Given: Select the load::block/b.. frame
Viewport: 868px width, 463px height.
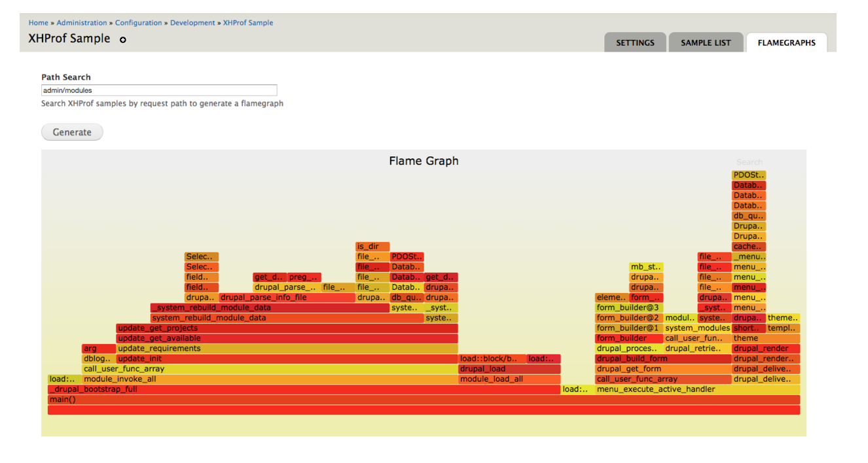Looking at the screenshot, I should tap(492, 359).
